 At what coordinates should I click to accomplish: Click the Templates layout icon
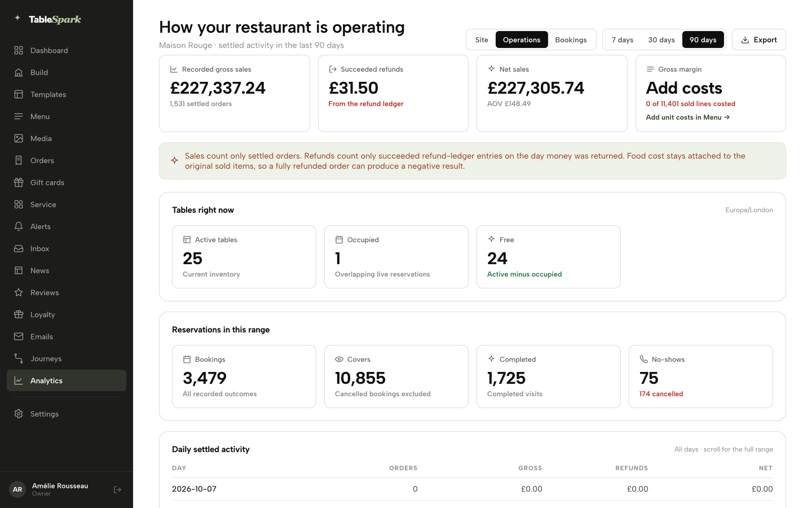pyautogui.click(x=19, y=94)
